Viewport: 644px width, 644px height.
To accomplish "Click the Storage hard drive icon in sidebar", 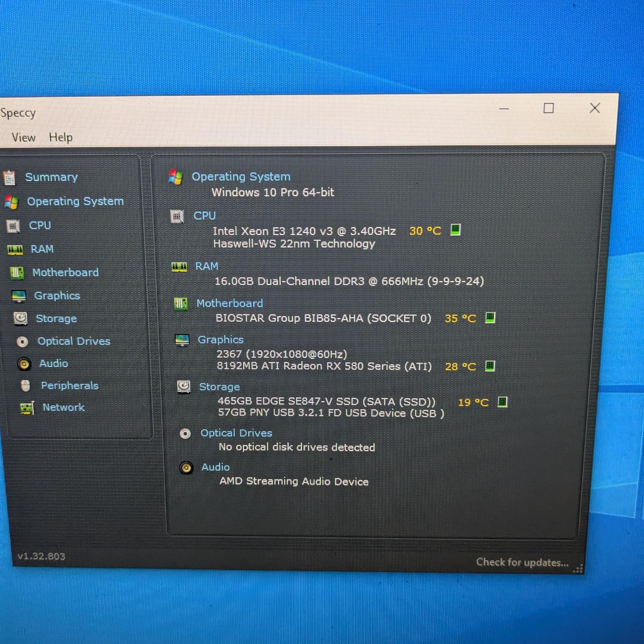I will (x=20, y=319).
